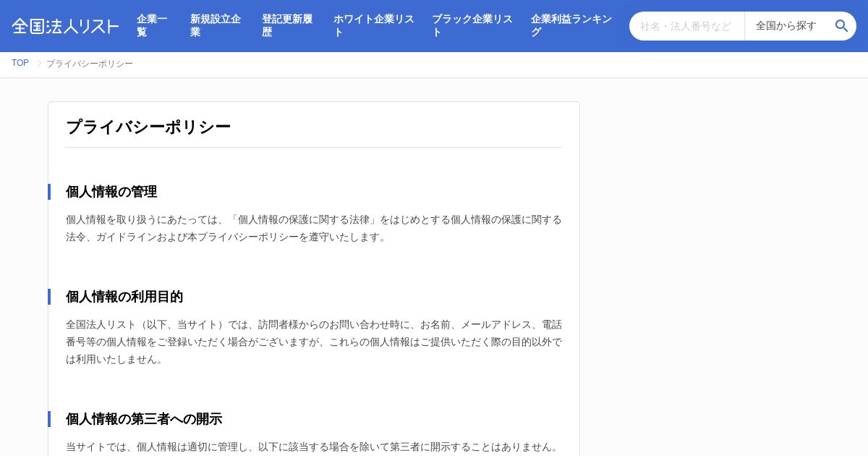Focus the 社名・法人番号など search field
The image size is (868, 456).
click(687, 26)
